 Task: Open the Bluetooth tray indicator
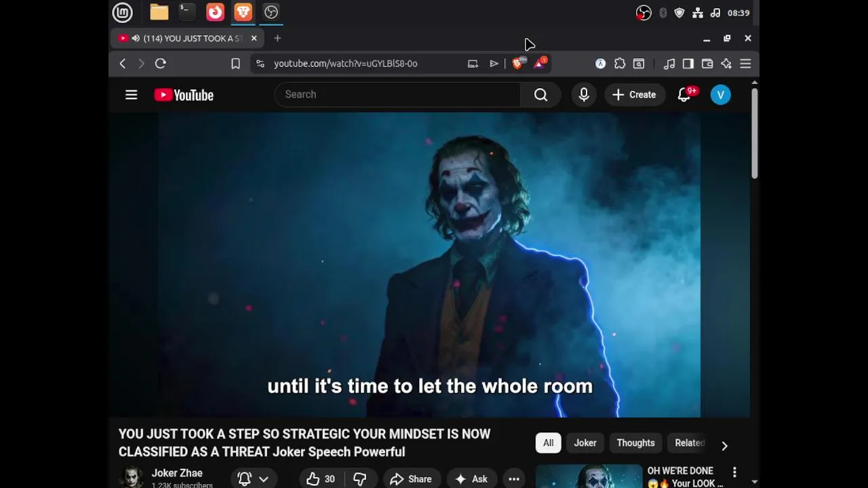(663, 13)
